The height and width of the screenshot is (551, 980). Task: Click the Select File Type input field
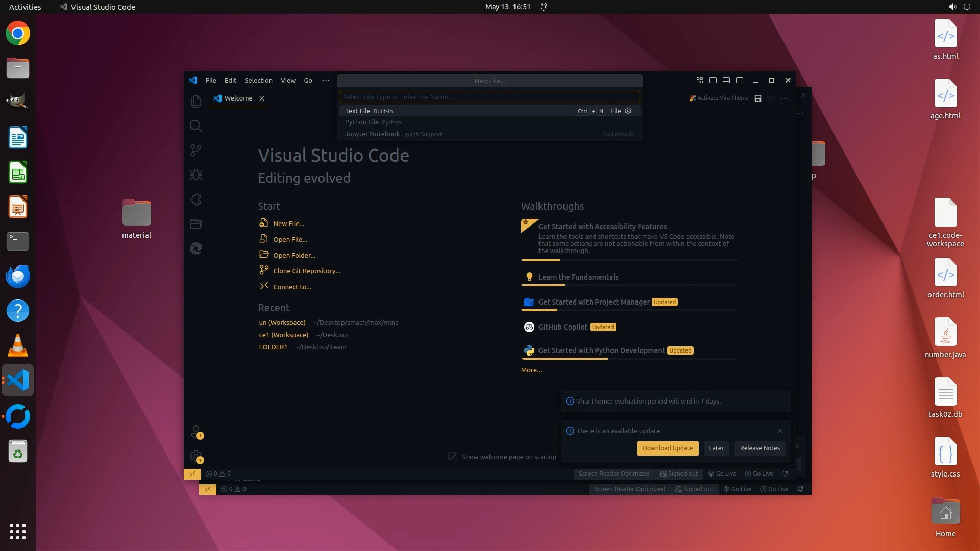pos(489,97)
